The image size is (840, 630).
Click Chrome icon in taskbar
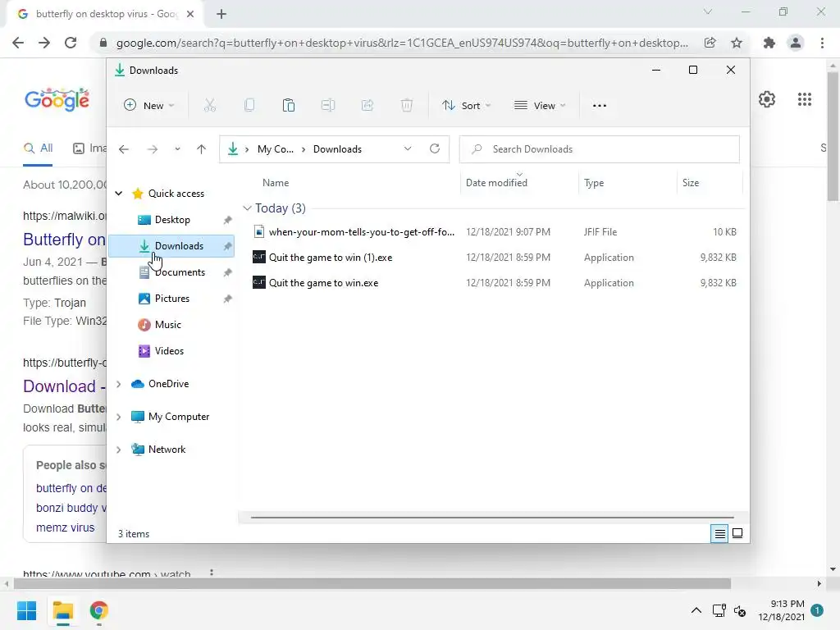click(x=98, y=610)
